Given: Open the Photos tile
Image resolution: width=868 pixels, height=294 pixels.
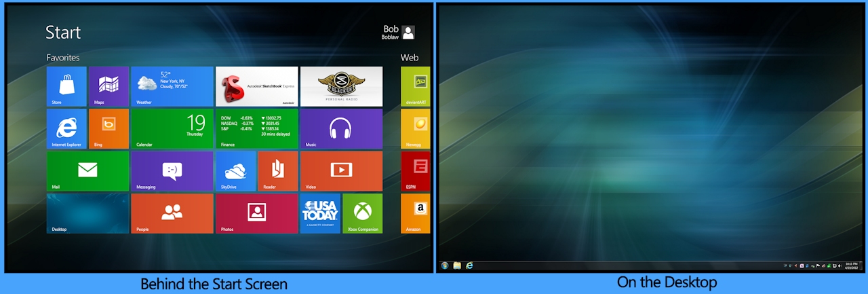Looking at the screenshot, I should click(x=256, y=213).
